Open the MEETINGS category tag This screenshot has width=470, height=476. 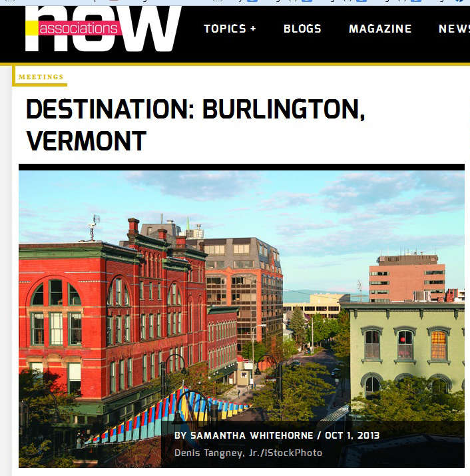click(x=41, y=77)
